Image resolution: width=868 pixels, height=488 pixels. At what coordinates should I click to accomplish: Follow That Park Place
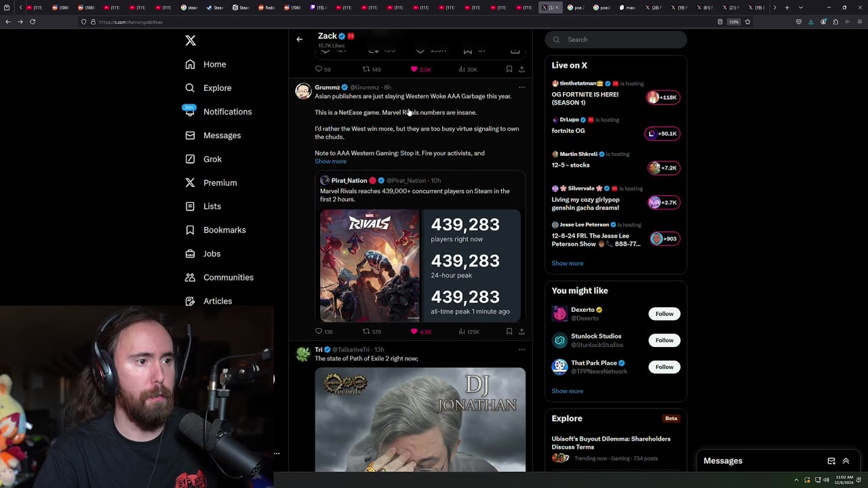tap(664, 367)
